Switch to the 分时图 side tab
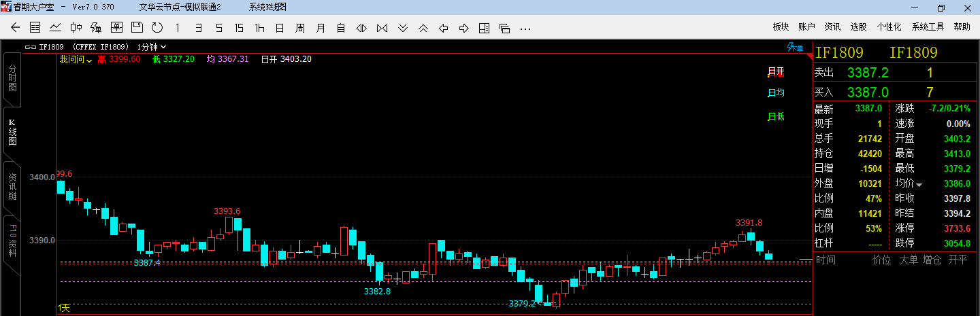 (x=12, y=77)
